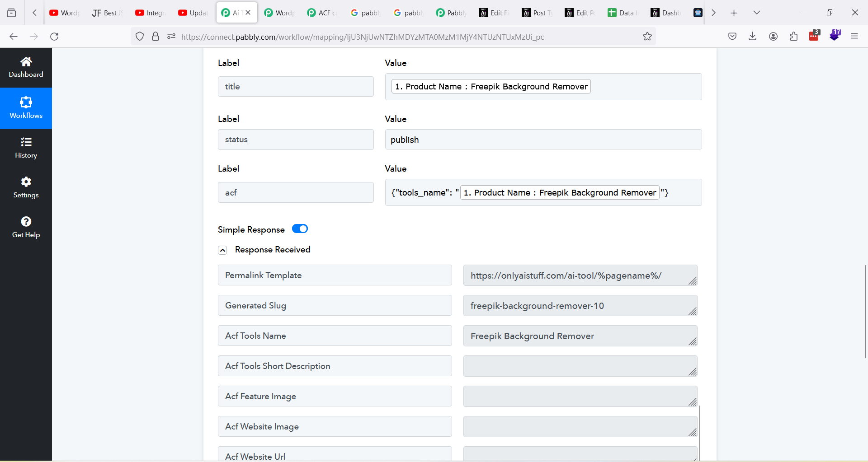Click the 'Acf Tools Short Description' label
Viewport: 868px width, 462px height.
click(x=335, y=366)
